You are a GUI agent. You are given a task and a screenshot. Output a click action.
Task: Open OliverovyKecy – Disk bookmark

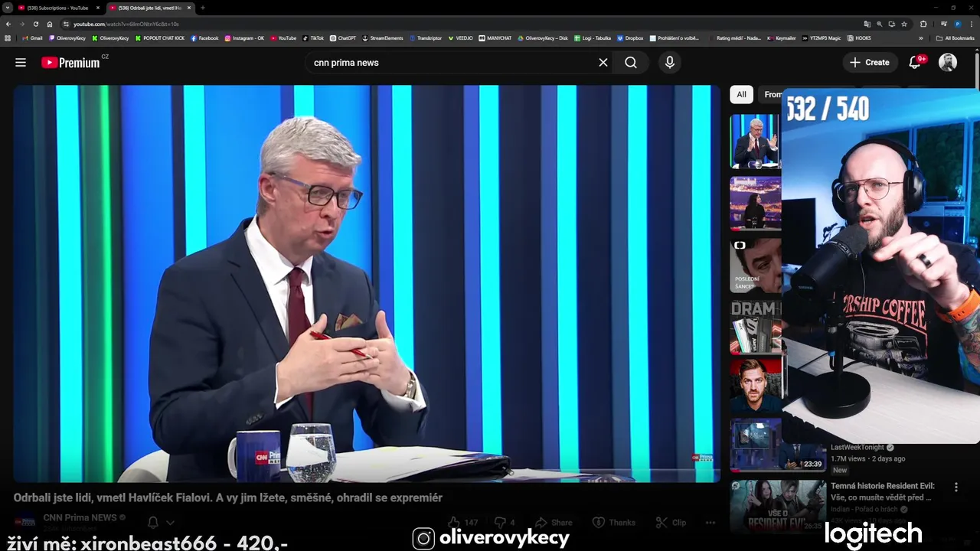pyautogui.click(x=543, y=37)
